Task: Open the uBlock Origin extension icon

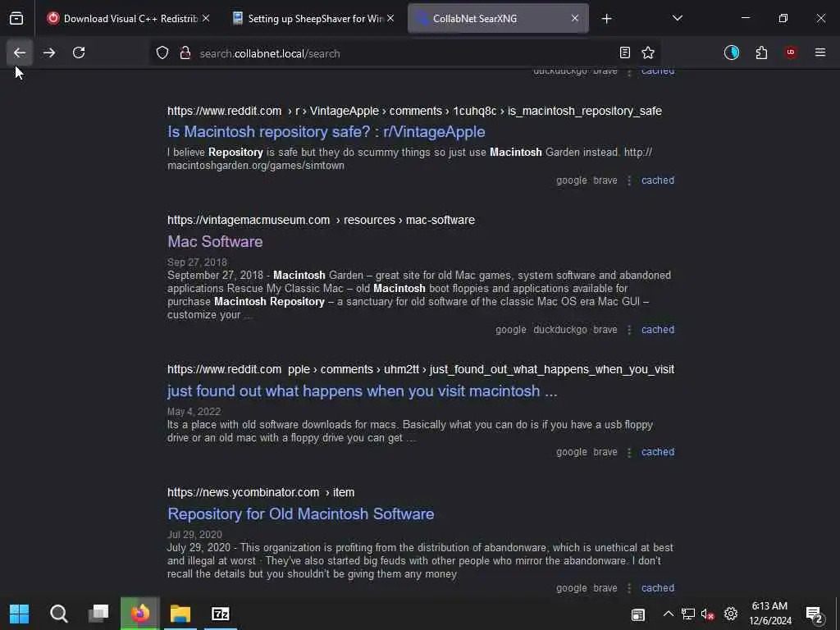Action: coord(791,52)
